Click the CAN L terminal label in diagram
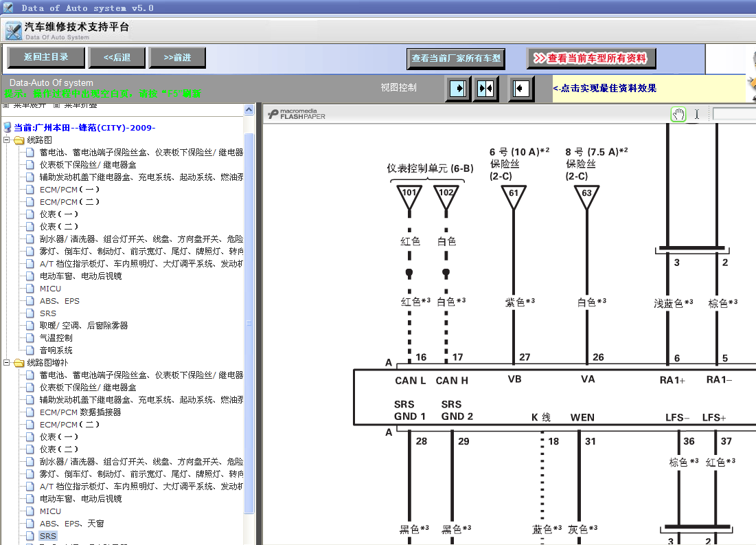 tap(411, 381)
